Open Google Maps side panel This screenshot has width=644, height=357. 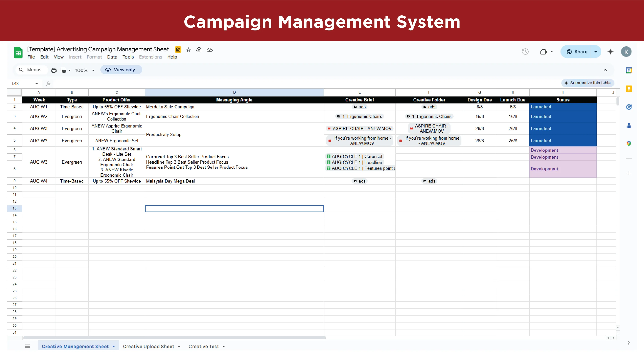629,144
